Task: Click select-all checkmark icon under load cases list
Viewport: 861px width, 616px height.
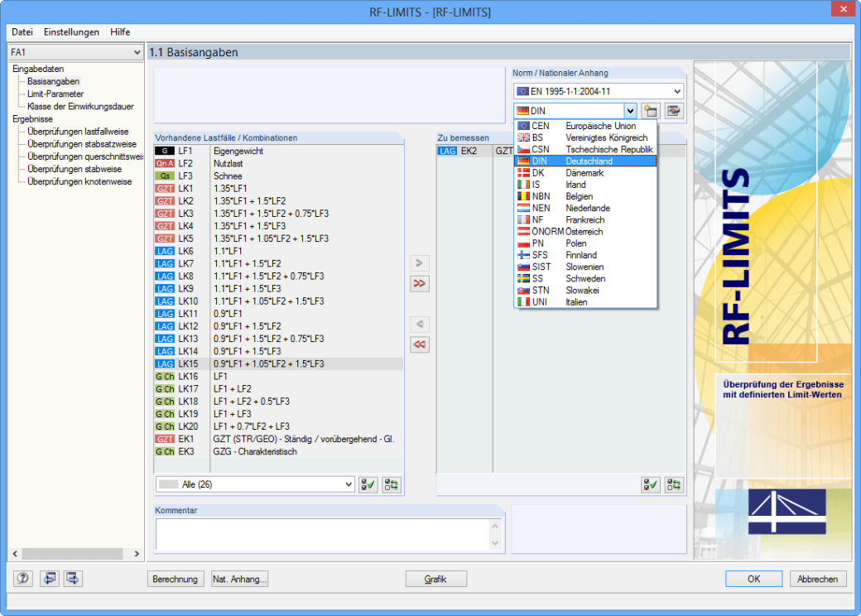Action: tap(368, 484)
